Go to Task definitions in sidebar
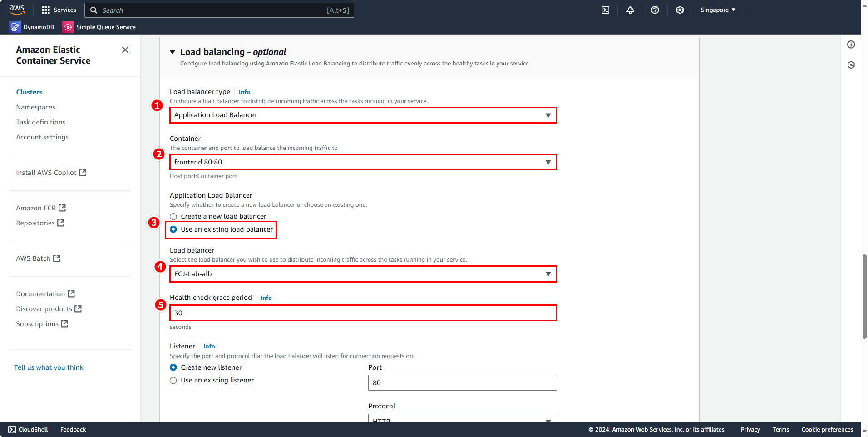The height and width of the screenshot is (437, 868). (41, 122)
